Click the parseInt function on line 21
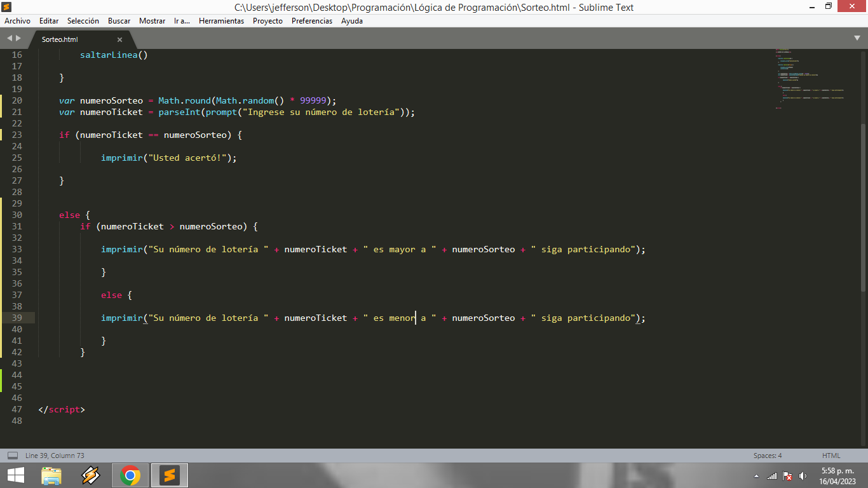Screen dimensions: 868x488 (179, 112)
